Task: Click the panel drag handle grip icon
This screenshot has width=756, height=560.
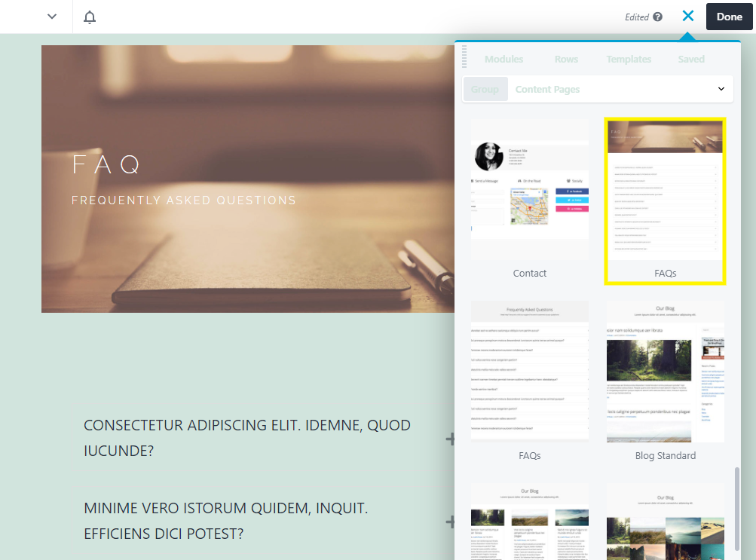Action: point(464,57)
